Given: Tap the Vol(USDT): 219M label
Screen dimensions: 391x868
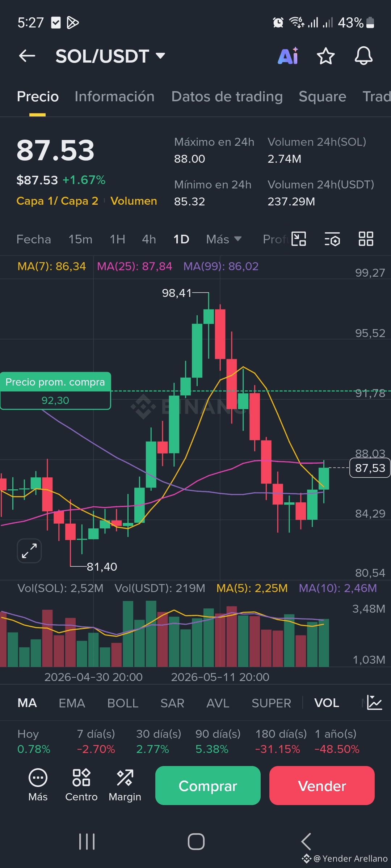Looking at the screenshot, I should 160,588.
